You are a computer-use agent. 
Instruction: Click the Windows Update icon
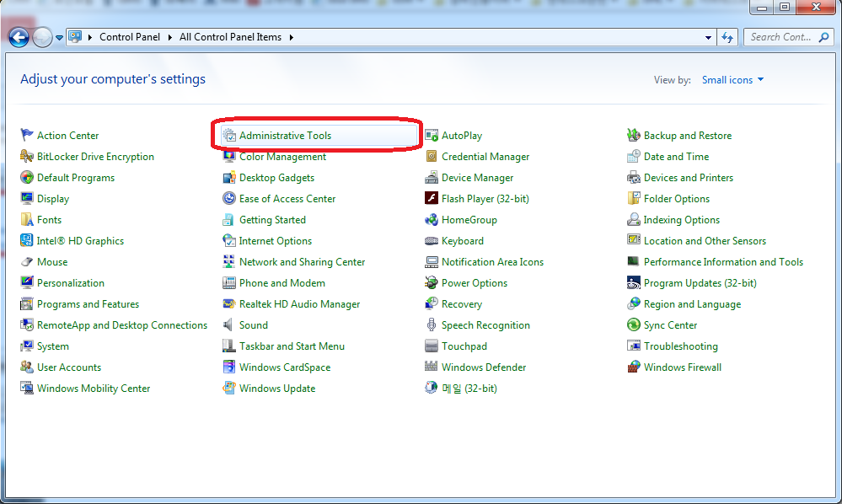point(229,388)
